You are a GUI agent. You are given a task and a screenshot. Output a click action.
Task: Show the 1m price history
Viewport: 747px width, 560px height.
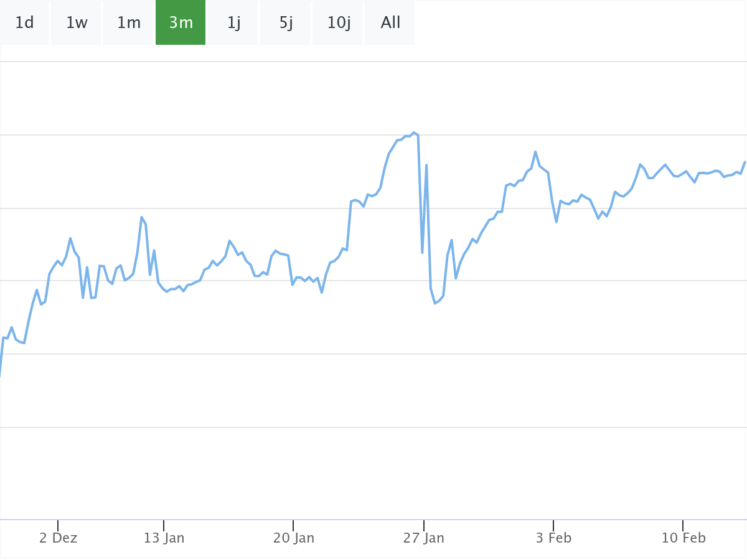point(129,23)
